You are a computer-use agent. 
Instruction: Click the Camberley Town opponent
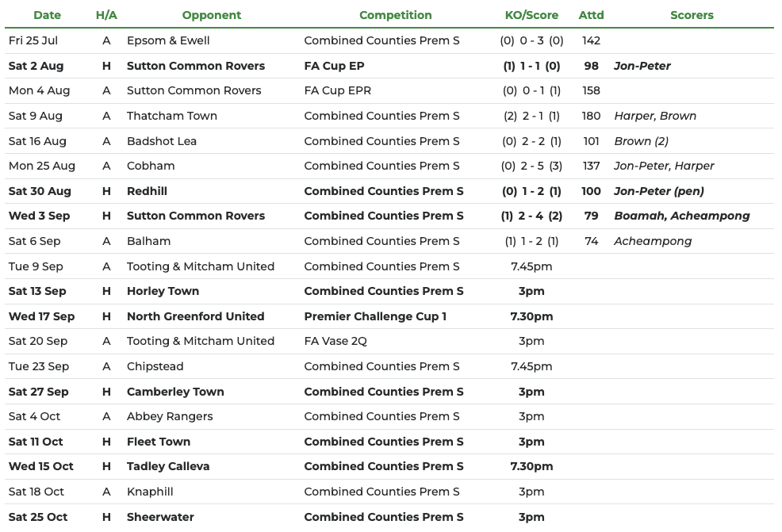(175, 392)
